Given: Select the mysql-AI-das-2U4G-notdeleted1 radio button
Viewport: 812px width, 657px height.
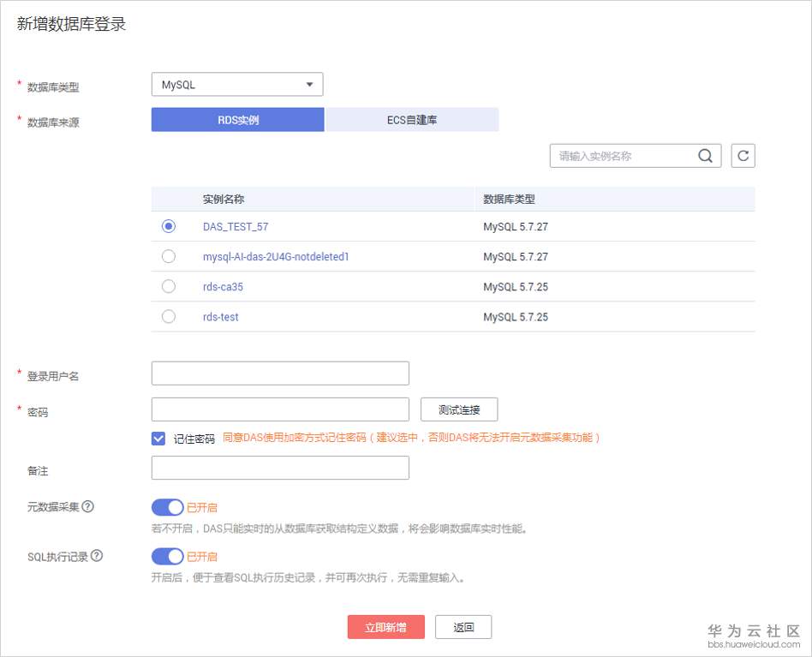Looking at the screenshot, I should pyautogui.click(x=168, y=257).
